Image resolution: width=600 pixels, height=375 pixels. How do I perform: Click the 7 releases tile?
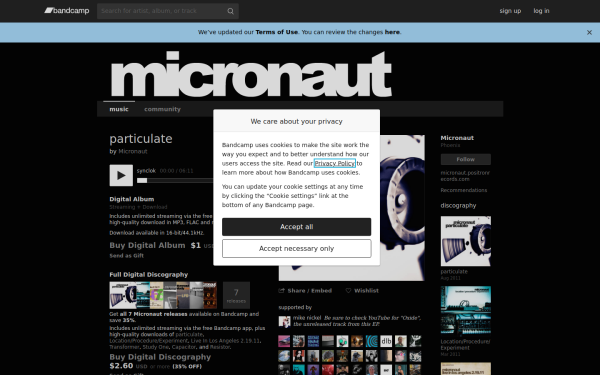(x=236, y=295)
